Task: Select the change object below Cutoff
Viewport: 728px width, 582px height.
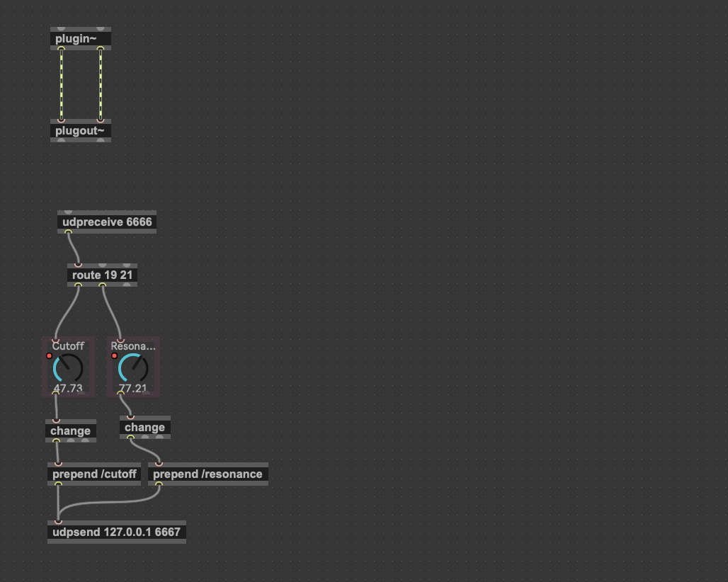Action: pyautogui.click(x=71, y=430)
